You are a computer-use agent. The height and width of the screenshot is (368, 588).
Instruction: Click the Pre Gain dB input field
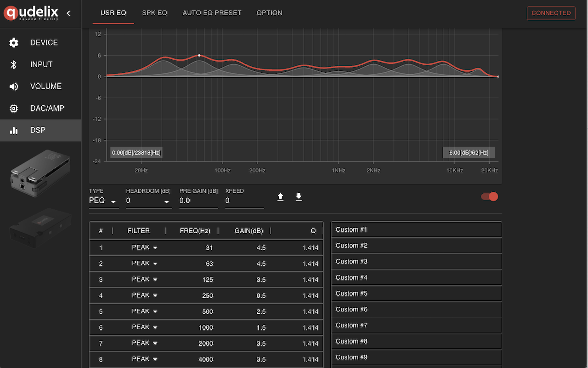point(198,201)
